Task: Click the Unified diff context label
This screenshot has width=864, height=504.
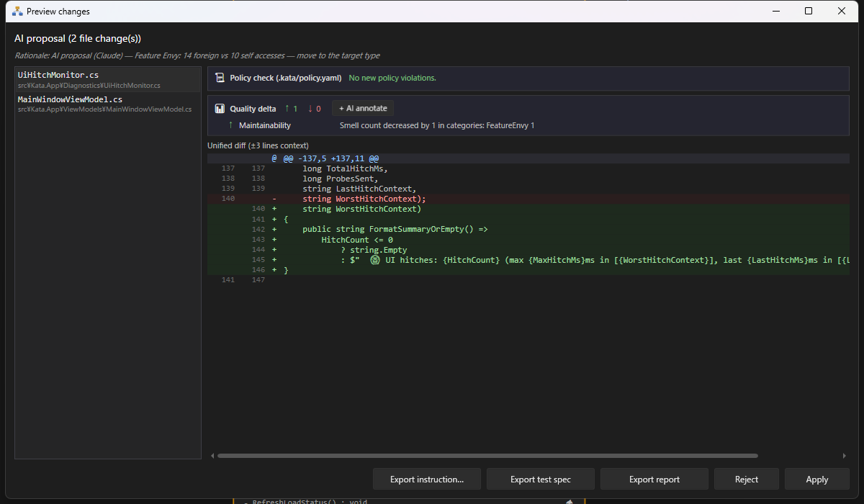Action: click(x=258, y=145)
